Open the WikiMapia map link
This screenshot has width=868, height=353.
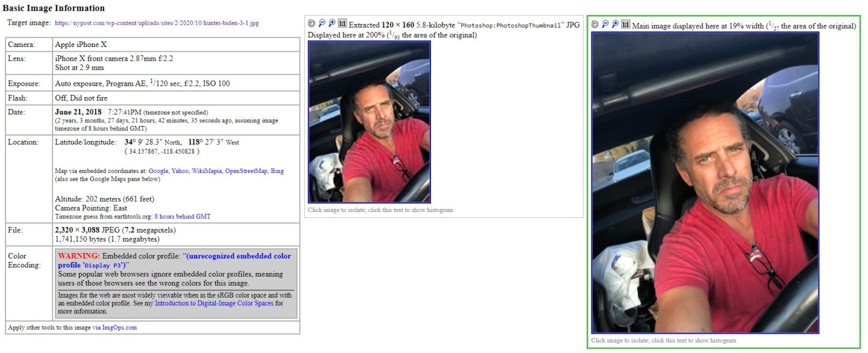207,171
